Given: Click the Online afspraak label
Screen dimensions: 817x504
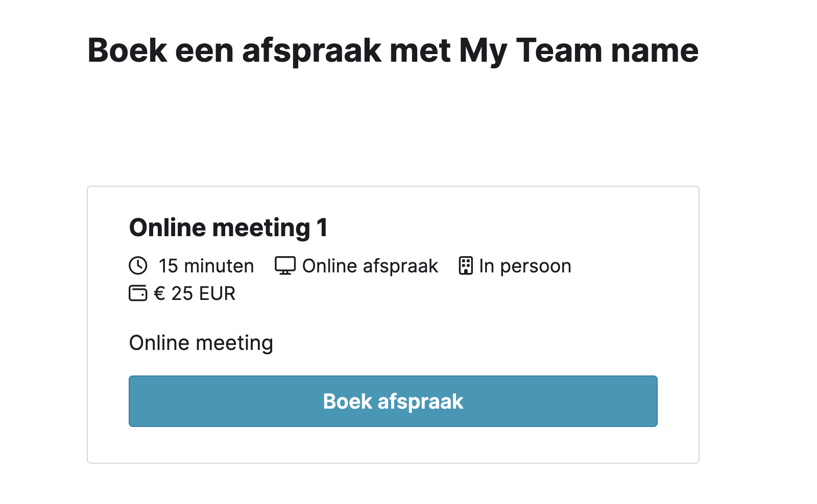Looking at the screenshot, I should [370, 266].
